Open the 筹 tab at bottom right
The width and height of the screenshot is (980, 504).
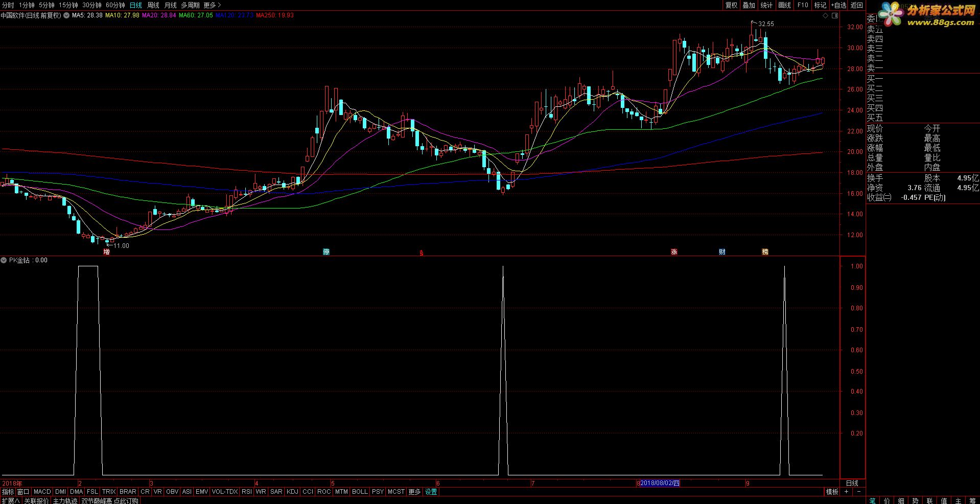[972, 500]
